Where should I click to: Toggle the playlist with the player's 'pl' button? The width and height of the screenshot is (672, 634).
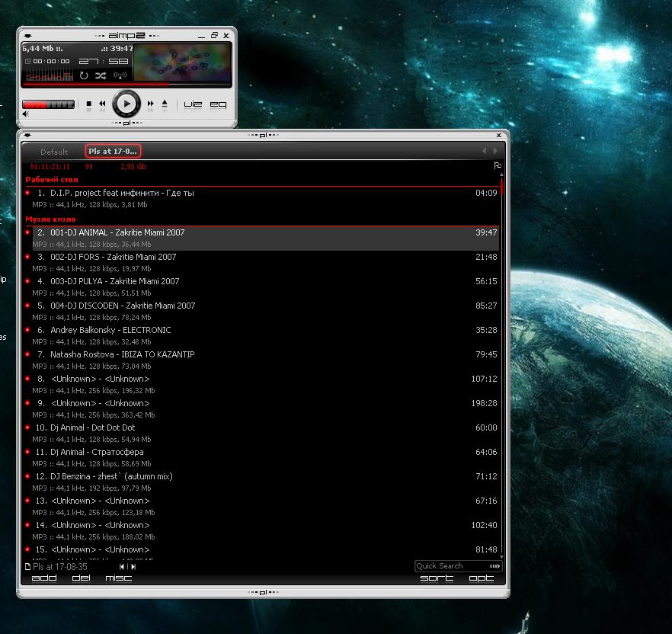[126, 123]
